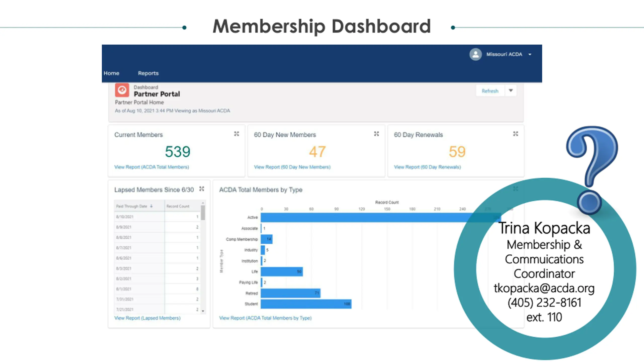Open View Report (60 Day Renewals) link
This screenshot has height=362, width=644.
pos(427,167)
